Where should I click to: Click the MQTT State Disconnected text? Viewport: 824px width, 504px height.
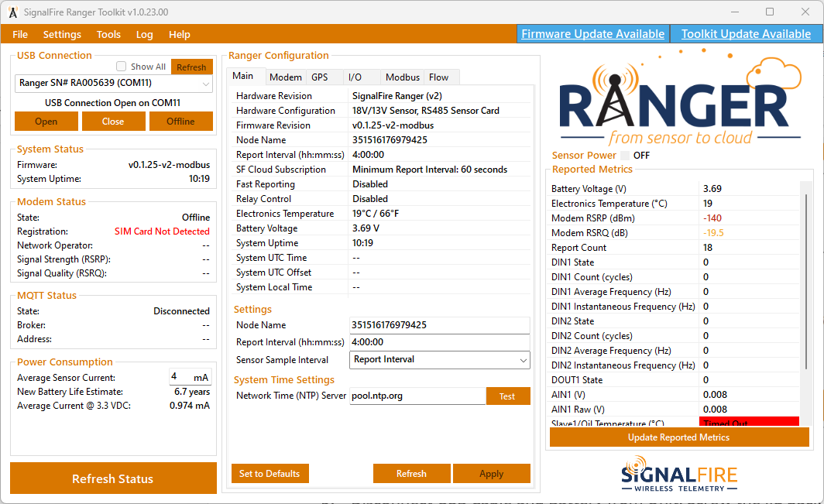pos(181,311)
